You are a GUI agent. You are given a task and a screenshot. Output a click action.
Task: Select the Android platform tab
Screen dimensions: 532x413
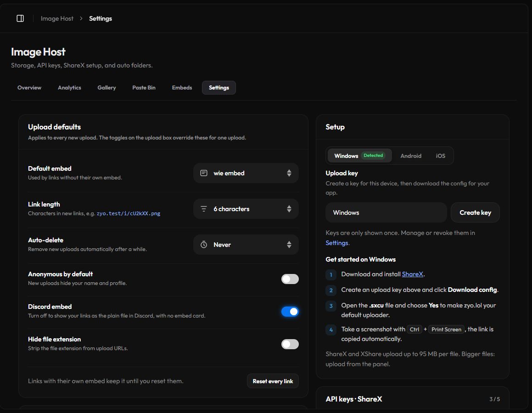pos(411,156)
